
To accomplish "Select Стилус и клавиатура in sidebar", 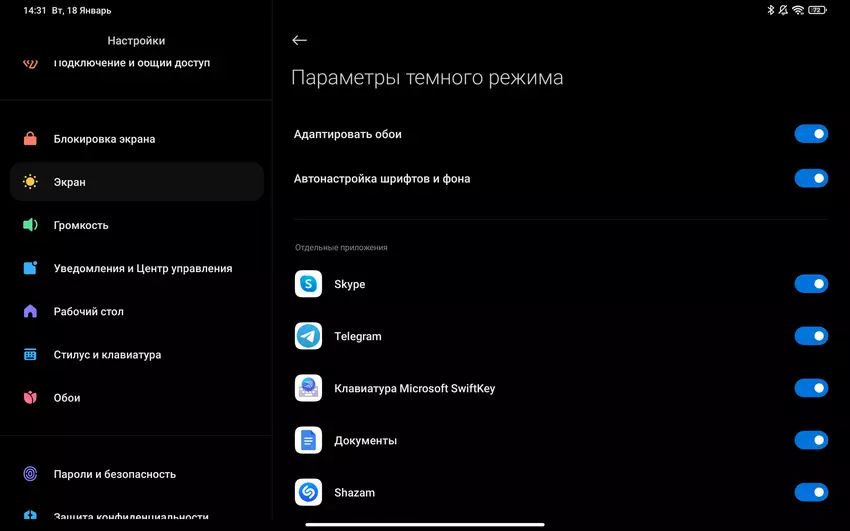I will pos(137,354).
